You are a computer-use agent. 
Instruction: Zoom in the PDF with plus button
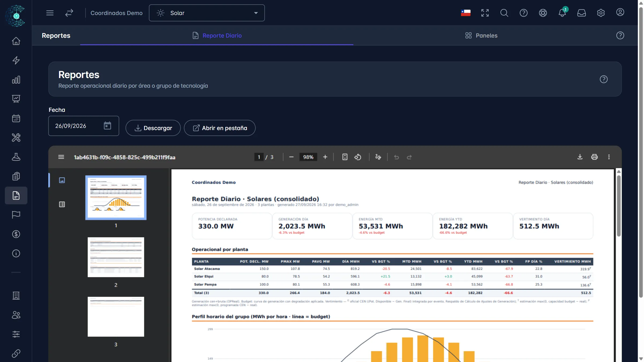pos(325,157)
